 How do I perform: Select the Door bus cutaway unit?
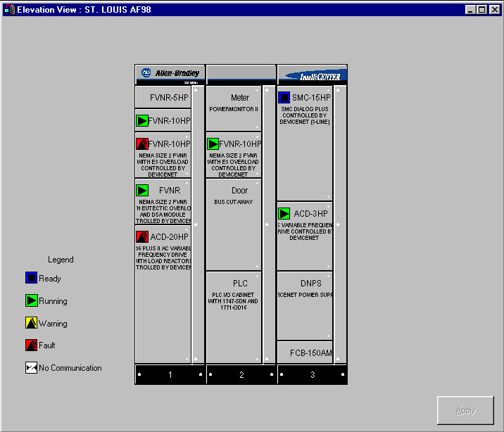(234, 224)
